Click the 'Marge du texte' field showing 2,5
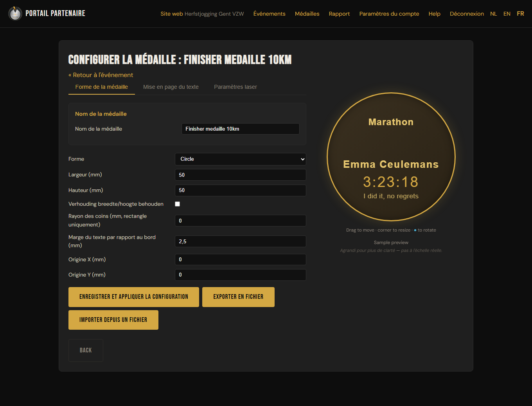 240,241
